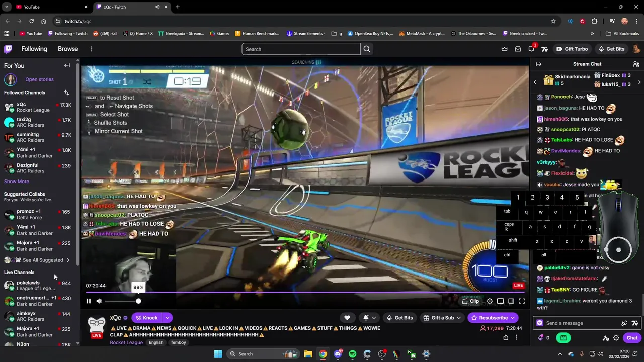
Task: Adjust the player volume slider
Action: point(121,301)
